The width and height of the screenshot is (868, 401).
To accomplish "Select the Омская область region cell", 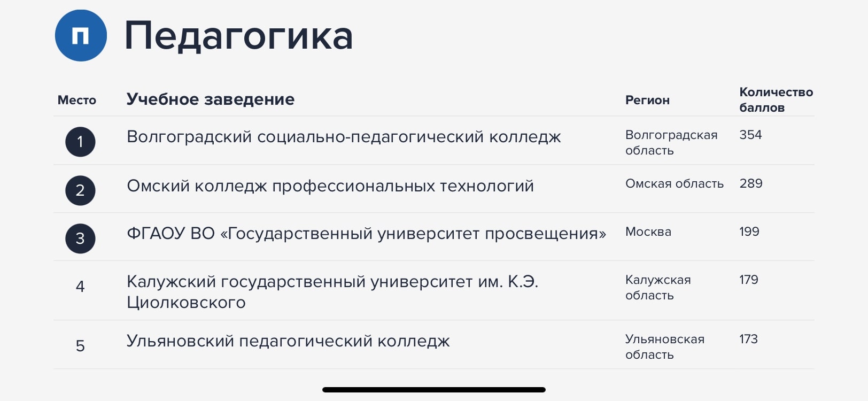I will pos(675,183).
